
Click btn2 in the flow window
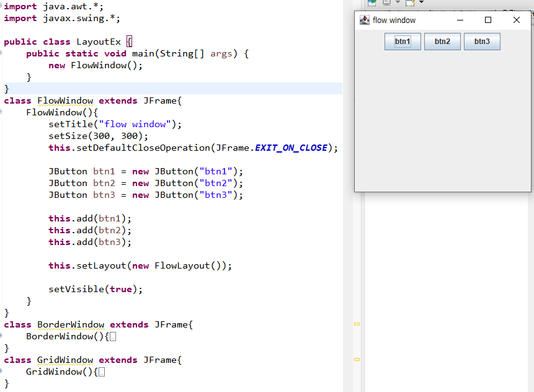click(442, 42)
